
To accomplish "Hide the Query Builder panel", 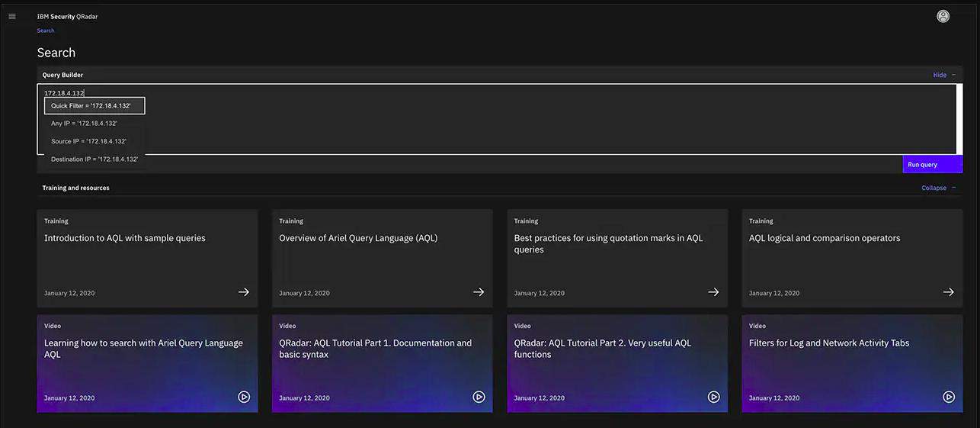I will [944, 75].
